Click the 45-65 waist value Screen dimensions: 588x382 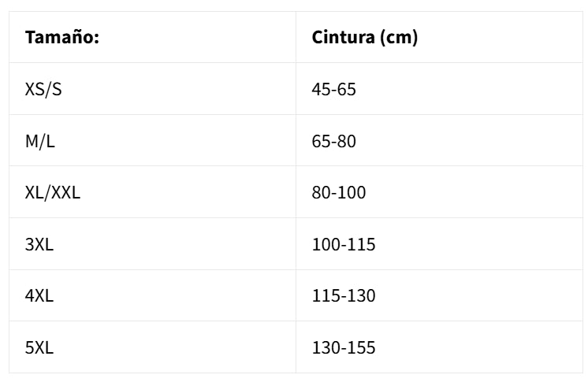334,90
